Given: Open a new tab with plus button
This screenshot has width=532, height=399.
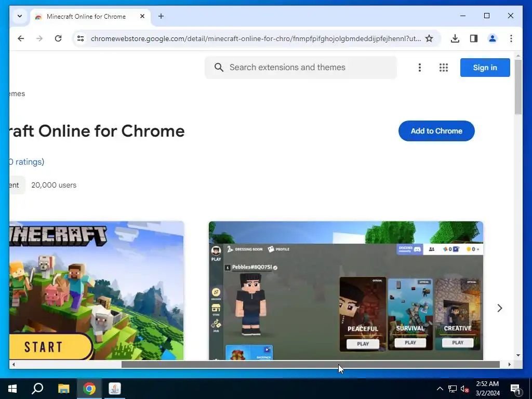Looking at the screenshot, I should point(161,16).
